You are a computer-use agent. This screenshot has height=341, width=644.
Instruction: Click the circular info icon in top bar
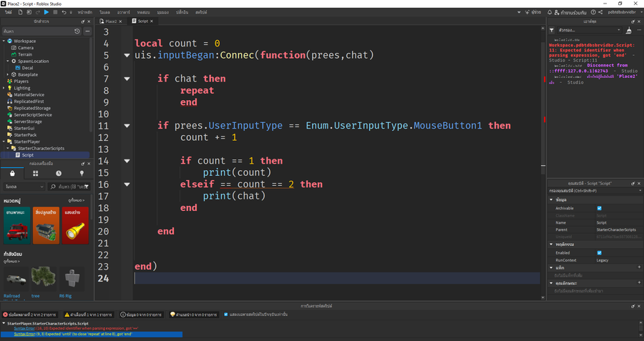pos(593,12)
